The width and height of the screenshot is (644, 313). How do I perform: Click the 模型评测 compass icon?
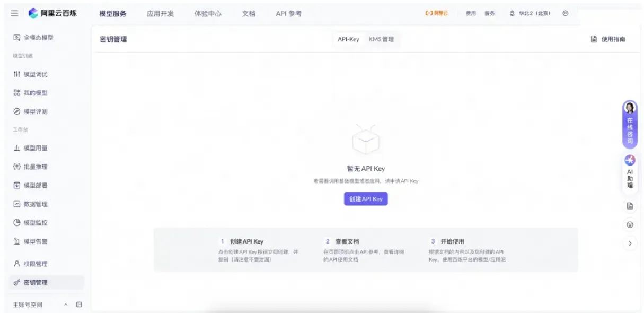tap(17, 111)
